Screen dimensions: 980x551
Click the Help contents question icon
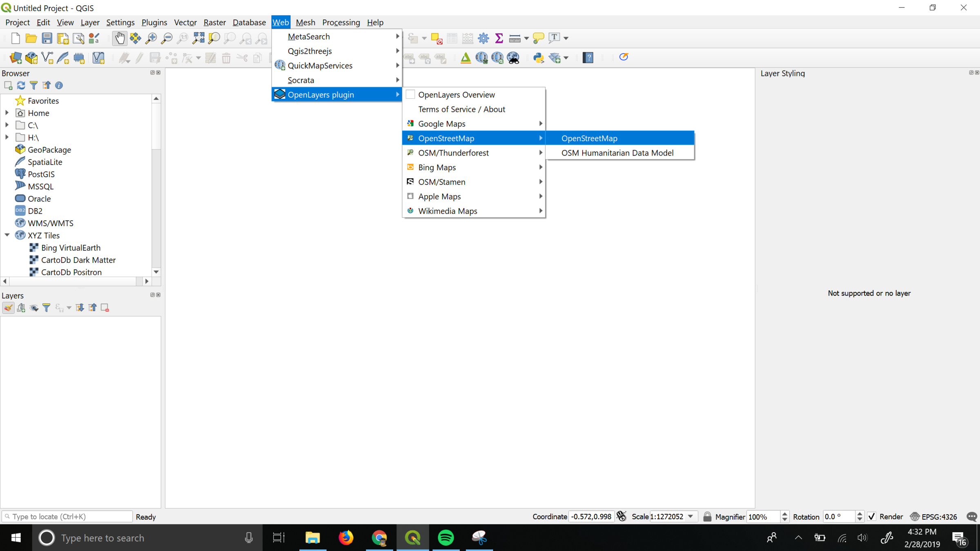588,58
